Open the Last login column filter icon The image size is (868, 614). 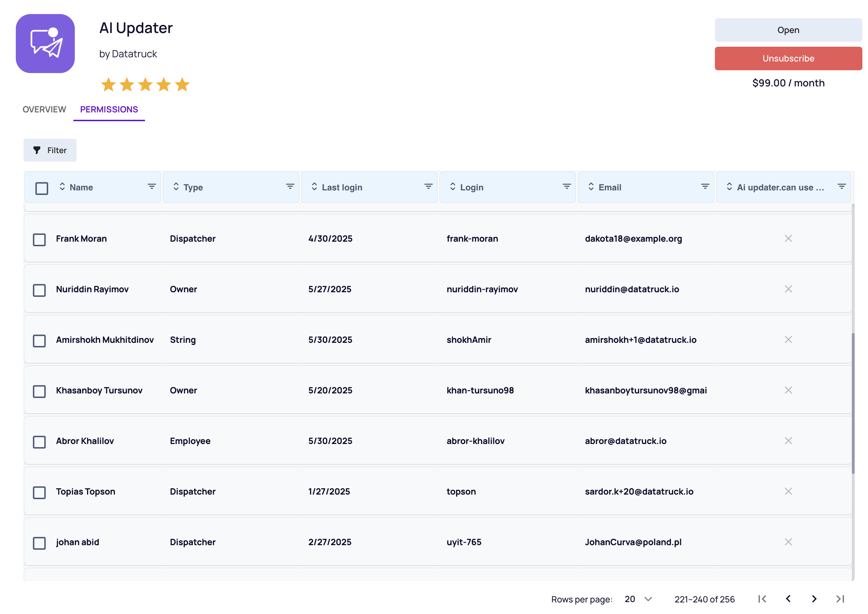click(428, 187)
